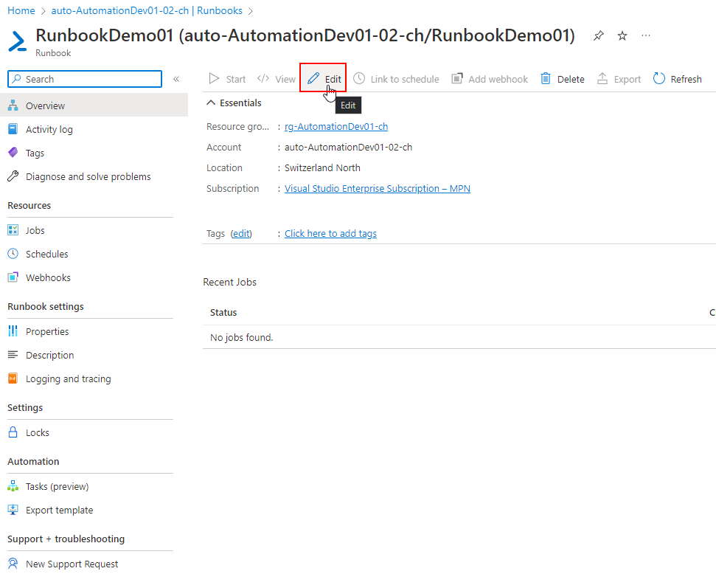The height and width of the screenshot is (588, 716).
Task: Open Export template entry
Action: point(94,510)
